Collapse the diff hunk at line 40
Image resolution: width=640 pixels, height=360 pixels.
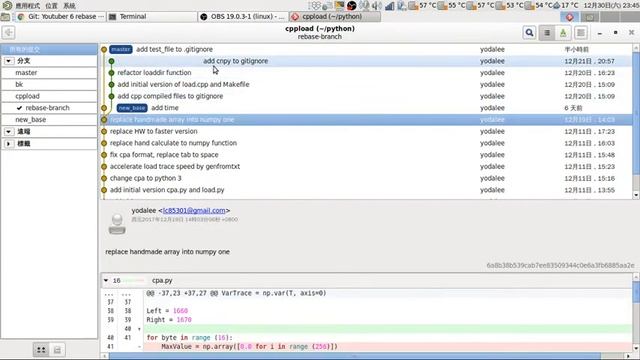[139, 329]
